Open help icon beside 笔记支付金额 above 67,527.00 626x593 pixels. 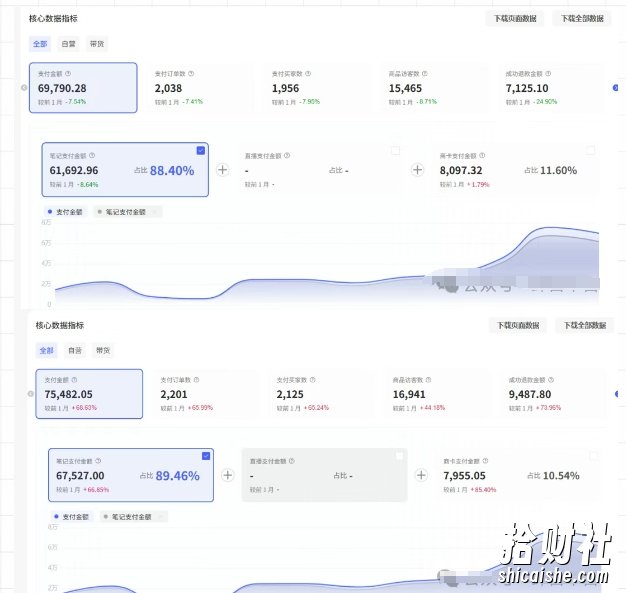click(x=98, y=461)
